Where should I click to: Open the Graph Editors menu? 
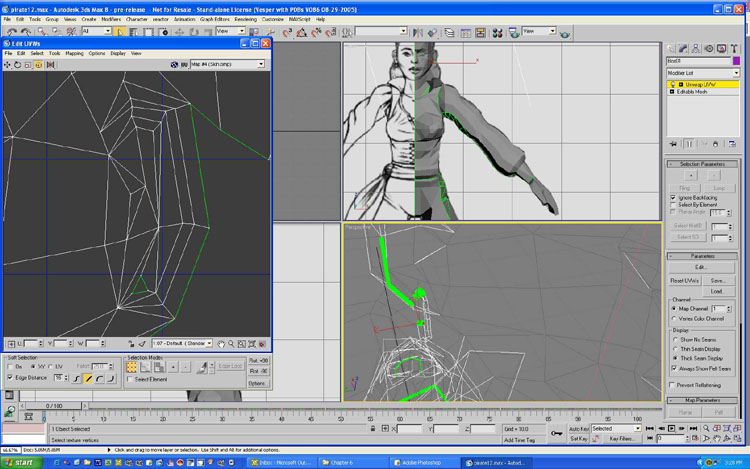point(213,19)
